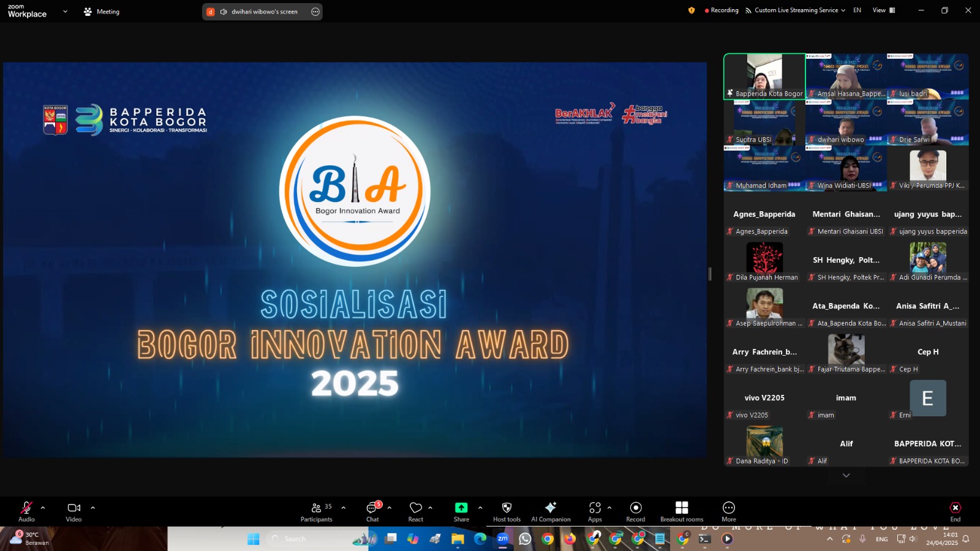This screenshot has height=551, width=980.
Task: Select Asep Saepulrohman tile
Action: pos(764,306)
